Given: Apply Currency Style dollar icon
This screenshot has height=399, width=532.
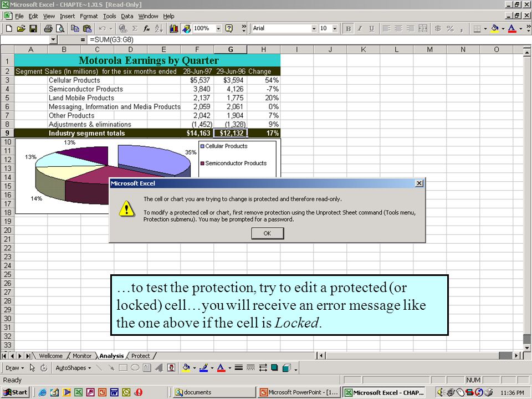Looking at the screenshot, I should coord(438,28).
